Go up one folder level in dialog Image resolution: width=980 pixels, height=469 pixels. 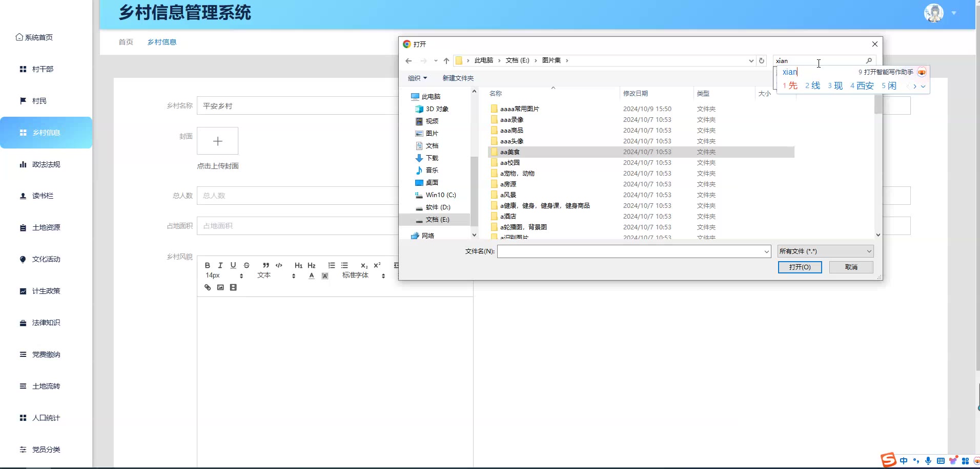click(x=446, y=60)
